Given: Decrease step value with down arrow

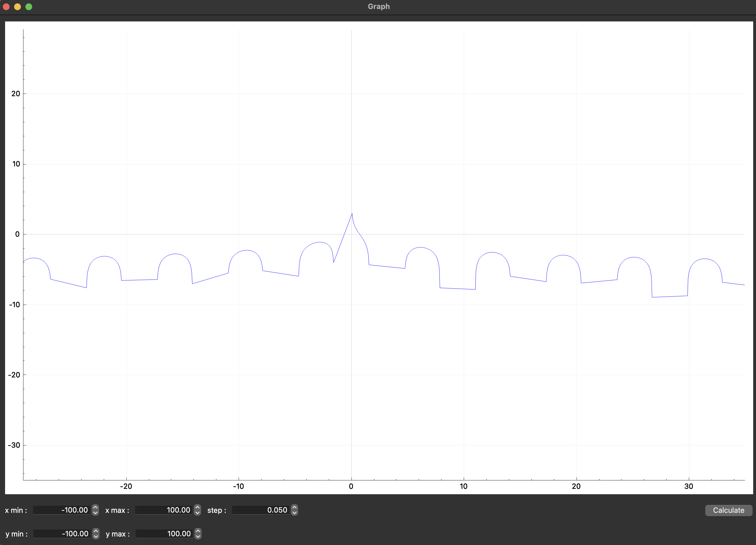Looking at the screenshot, I should pyautogui.click(x=294, y=513).
